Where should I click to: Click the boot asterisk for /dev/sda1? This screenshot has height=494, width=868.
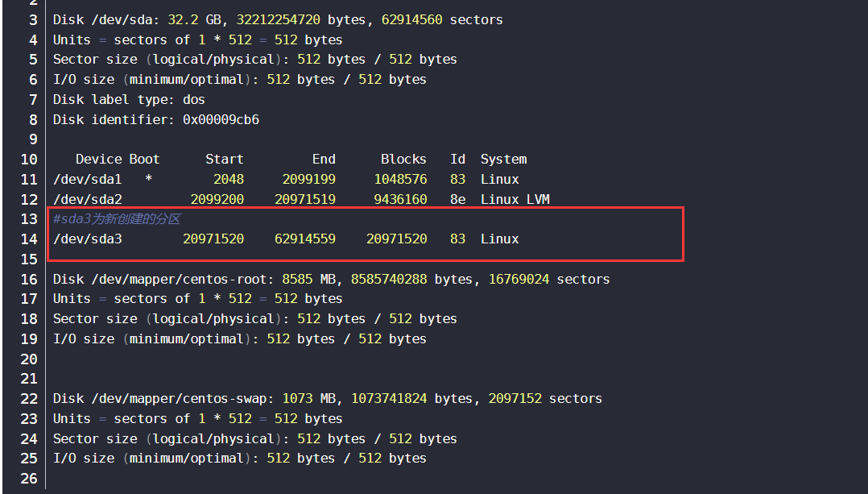click(x=148, y=179)
